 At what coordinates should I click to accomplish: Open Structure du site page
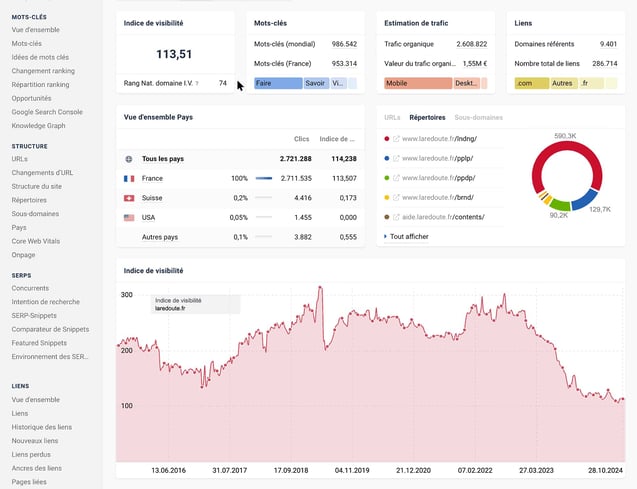tap(37, 186)
